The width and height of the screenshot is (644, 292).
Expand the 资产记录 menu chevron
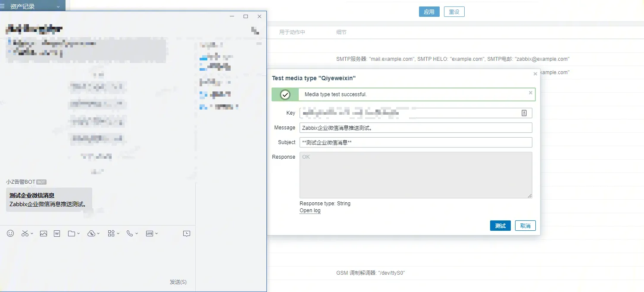point(58,7)
